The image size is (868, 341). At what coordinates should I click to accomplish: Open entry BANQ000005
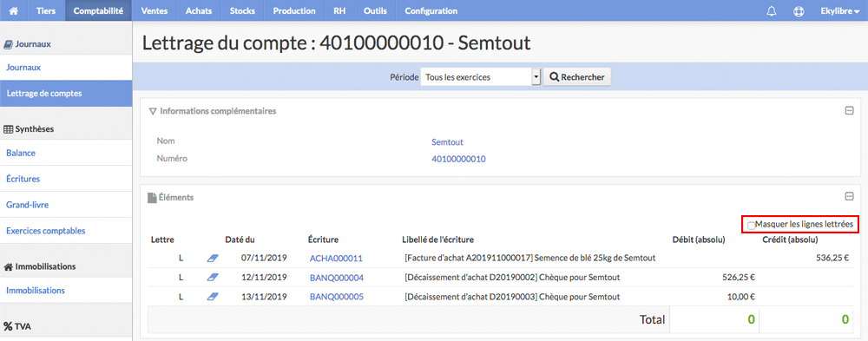337,297
